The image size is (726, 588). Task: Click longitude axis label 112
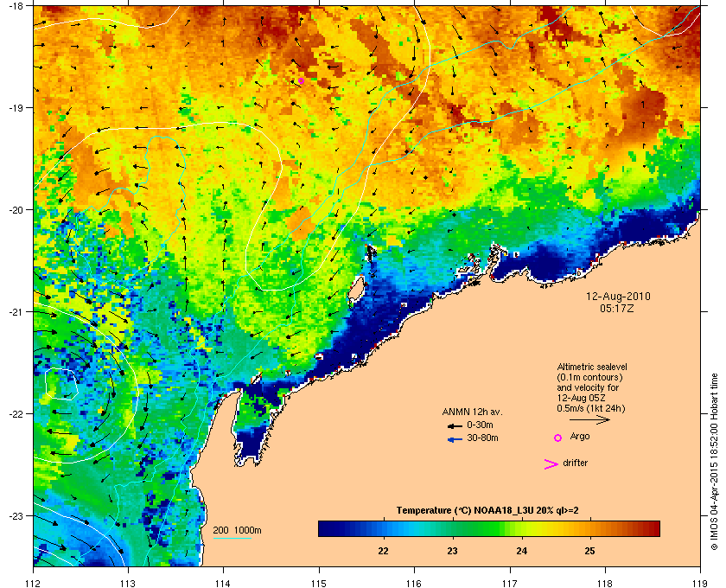click(x=34, y=584)
